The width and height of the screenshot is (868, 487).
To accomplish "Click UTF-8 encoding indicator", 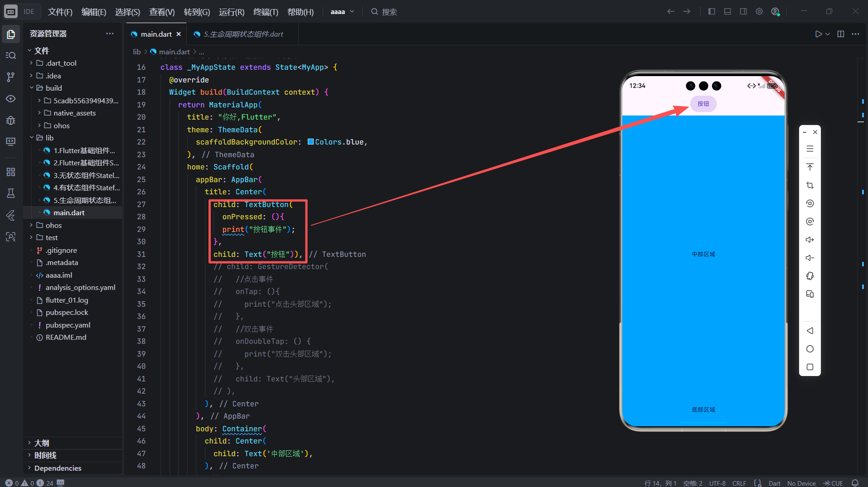I will point(717,483).
